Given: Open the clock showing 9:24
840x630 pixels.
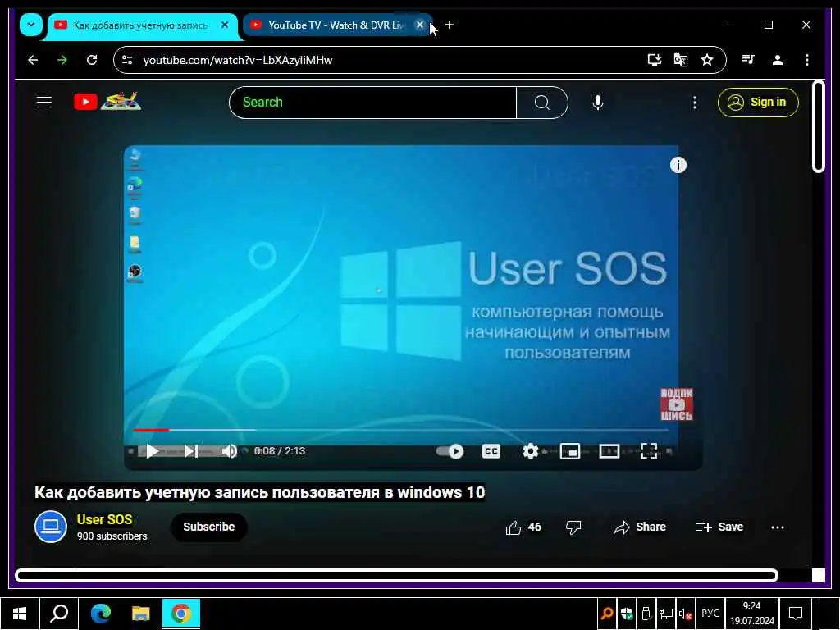Looking at the screenshot, I should point(751,614).
